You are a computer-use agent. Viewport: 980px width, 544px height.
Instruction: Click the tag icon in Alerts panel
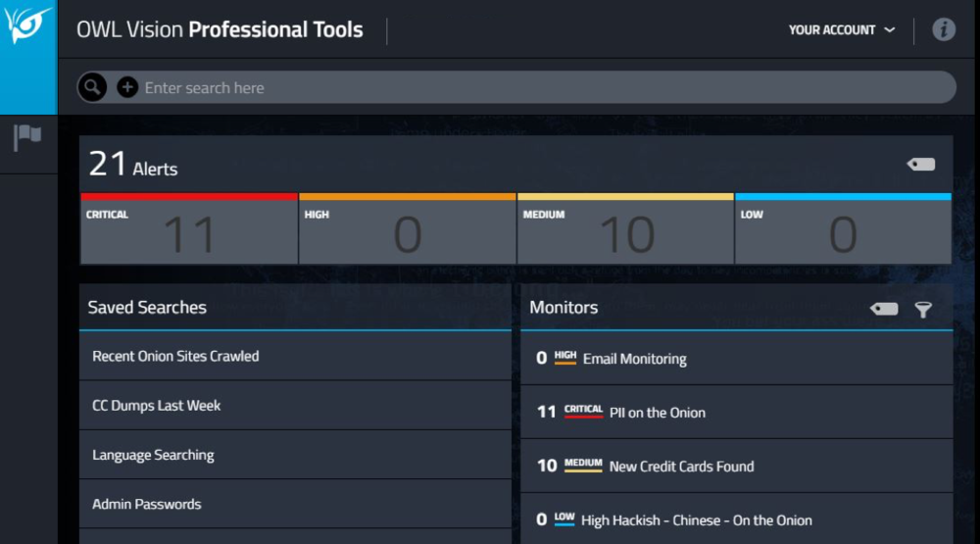(921, 165)
